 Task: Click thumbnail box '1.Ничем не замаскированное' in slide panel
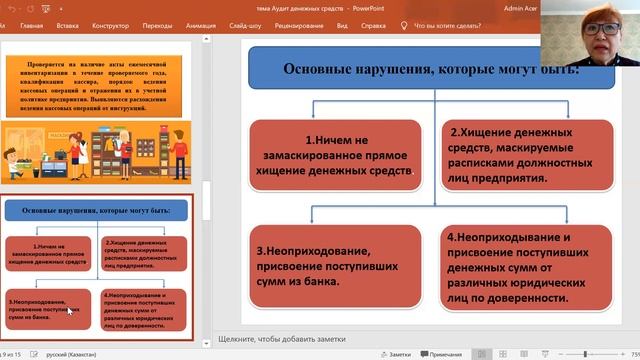(x=48, y=254)
